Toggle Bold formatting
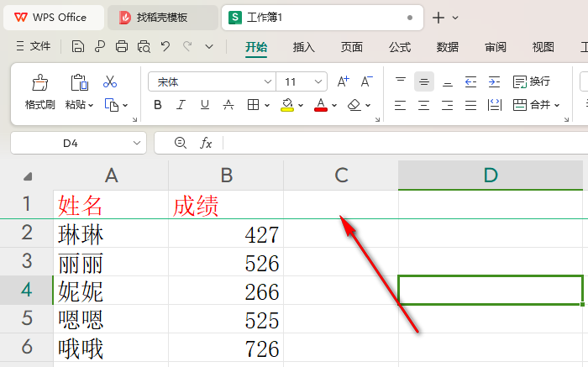 pyautogui.click(x=158, y=105)
